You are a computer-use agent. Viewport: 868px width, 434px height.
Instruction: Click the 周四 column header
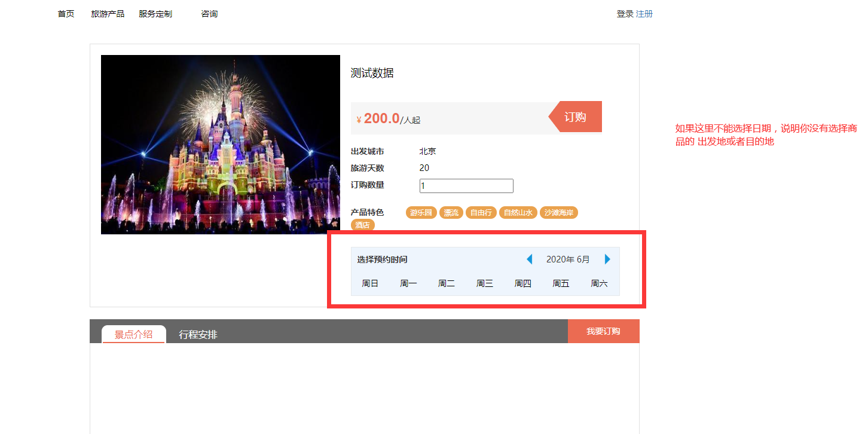[523, 283]
